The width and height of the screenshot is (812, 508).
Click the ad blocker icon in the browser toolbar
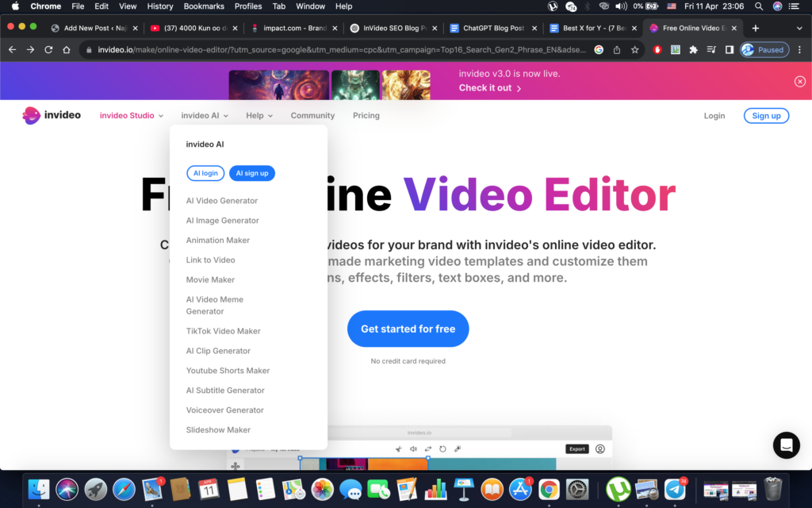[657, 49]
